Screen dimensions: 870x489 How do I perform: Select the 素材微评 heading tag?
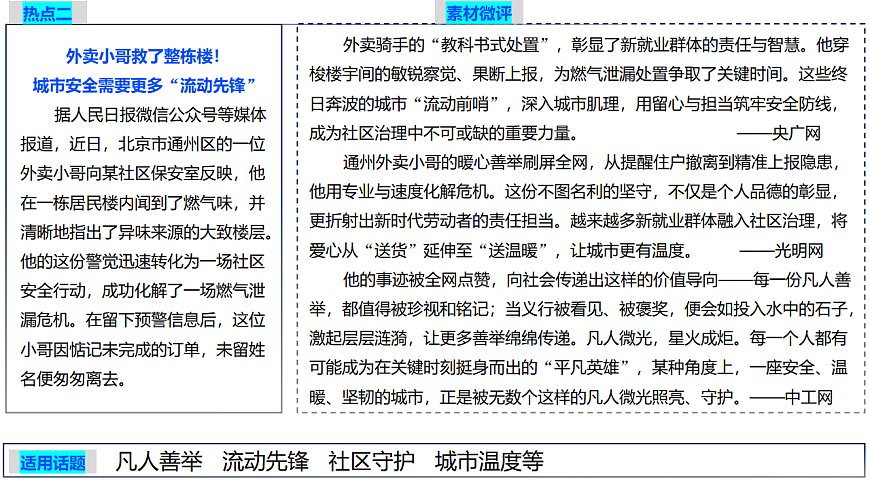coord(480,12)
